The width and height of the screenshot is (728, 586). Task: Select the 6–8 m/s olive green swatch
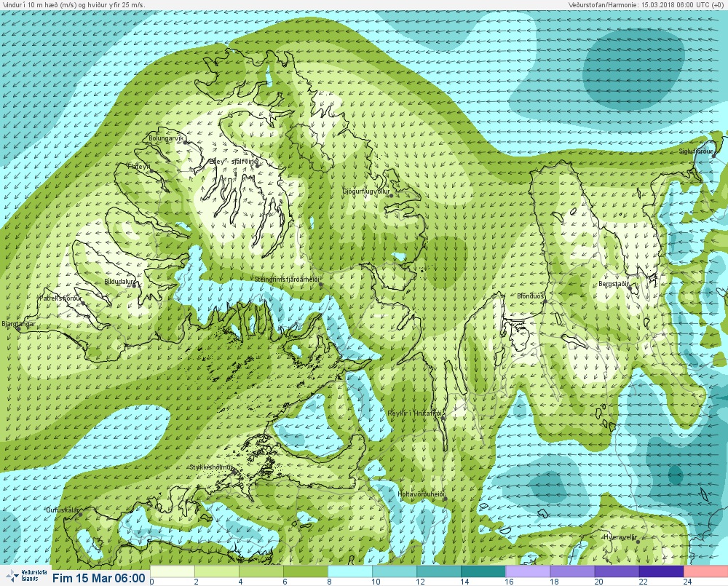point(306,571)
